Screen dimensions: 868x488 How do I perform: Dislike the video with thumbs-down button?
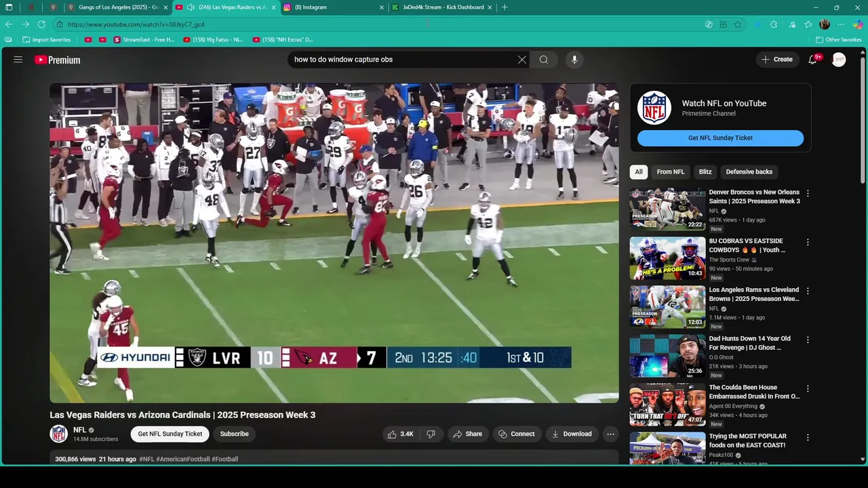pyautogui.click(x=431, y=434)
